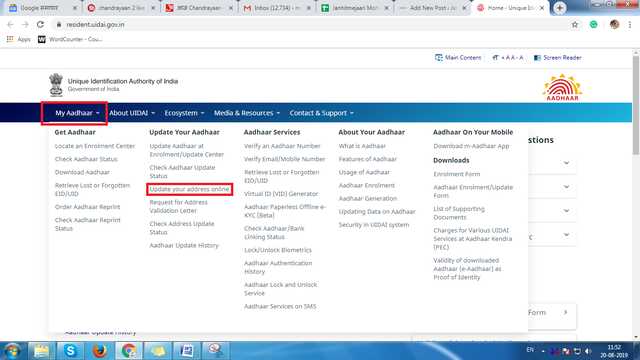
Task: Click the text size A A A control
Action: (x=508, y=58)
